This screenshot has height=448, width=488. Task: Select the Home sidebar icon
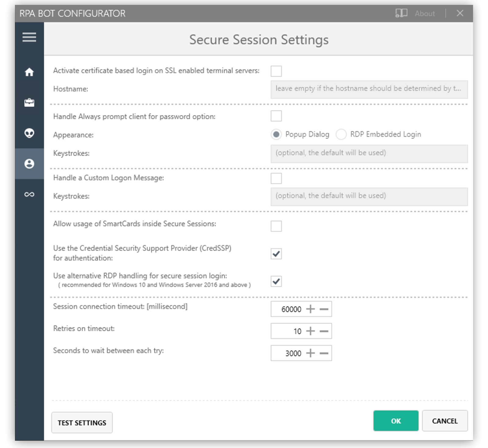coord(29,72)
